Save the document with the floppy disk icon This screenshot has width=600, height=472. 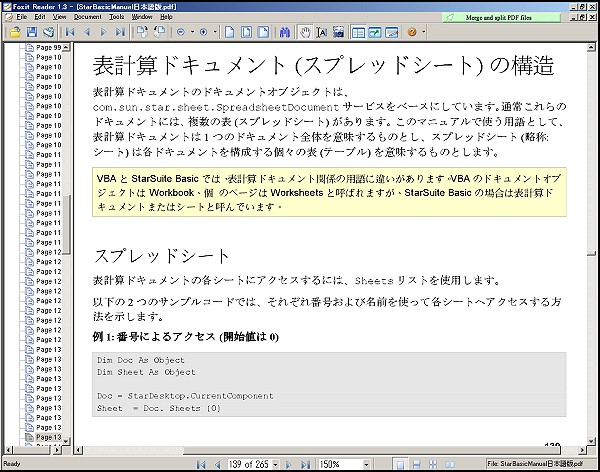point(32,32)
